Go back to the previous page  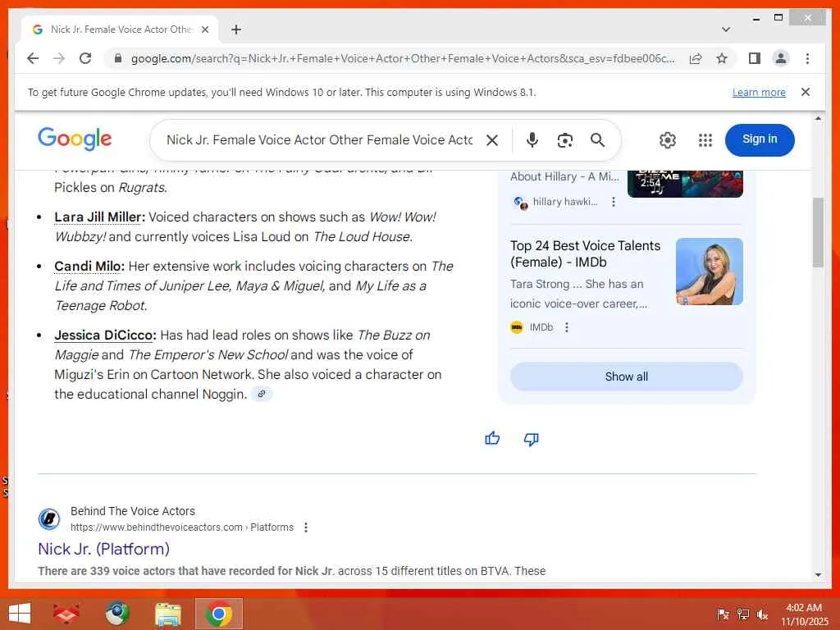point(33,58)
